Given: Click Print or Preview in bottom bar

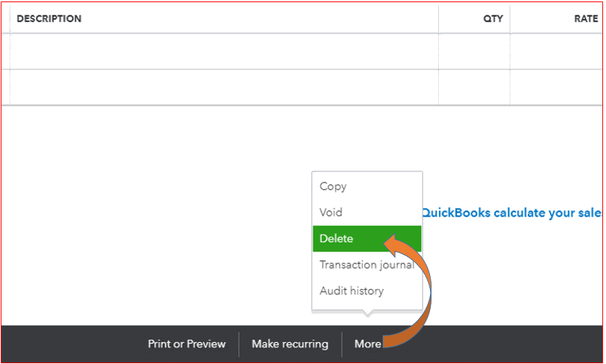Looking at the screenshot, I should (x=187, y=344).
